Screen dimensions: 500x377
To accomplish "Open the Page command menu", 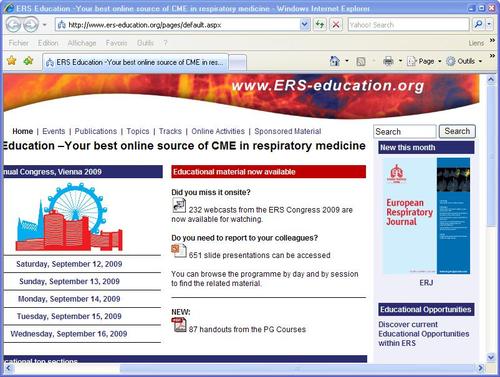I will pyautogui.click(x=424, y=61).
